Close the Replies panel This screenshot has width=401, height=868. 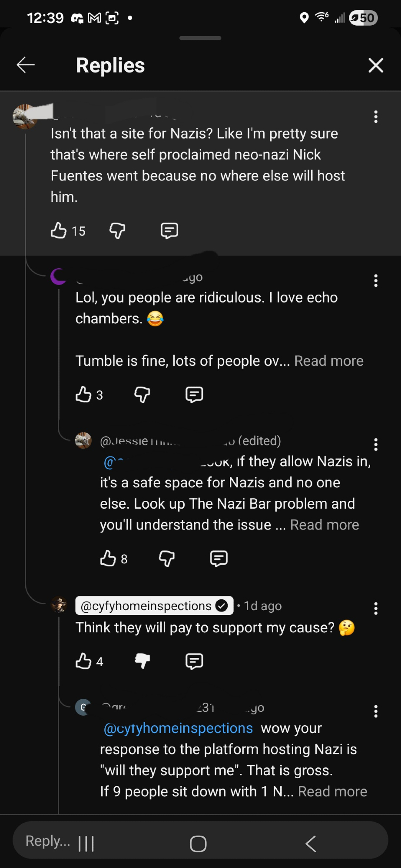tap(375, 66)
